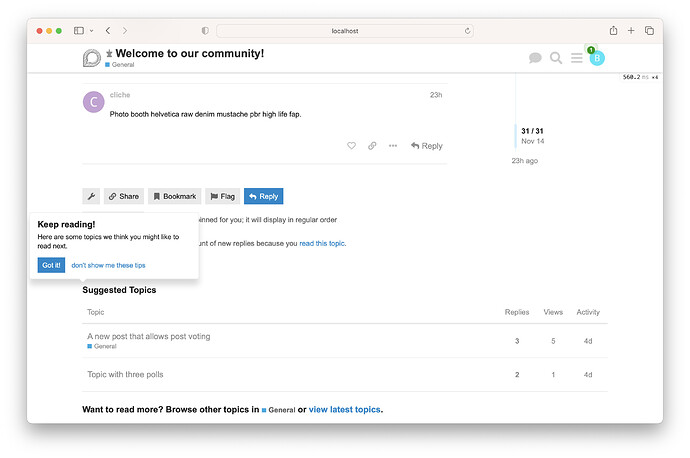The image size is (690, 458).
Task: Click the 560.2 ms profiler badge
Action: (x=640, y=77)
